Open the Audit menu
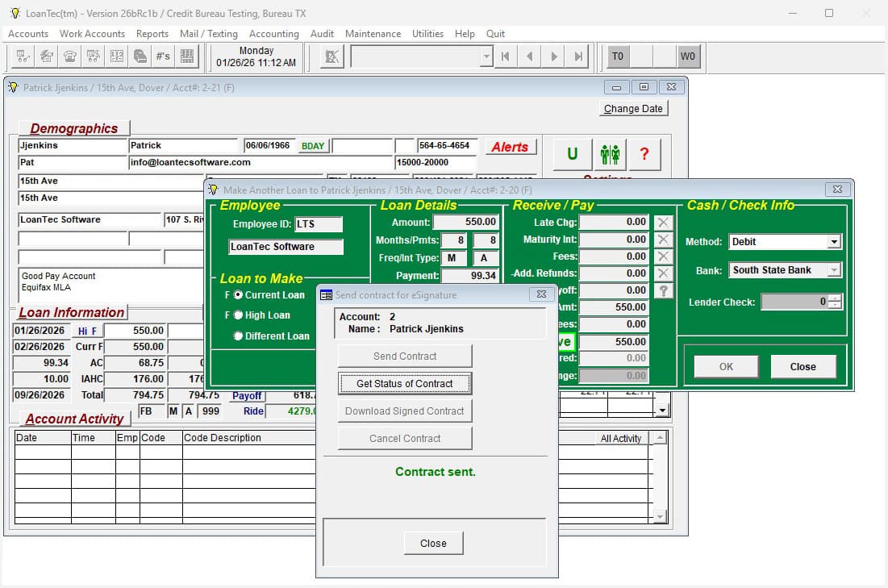This screenshot has height=588, width=888. coord(322,33)
